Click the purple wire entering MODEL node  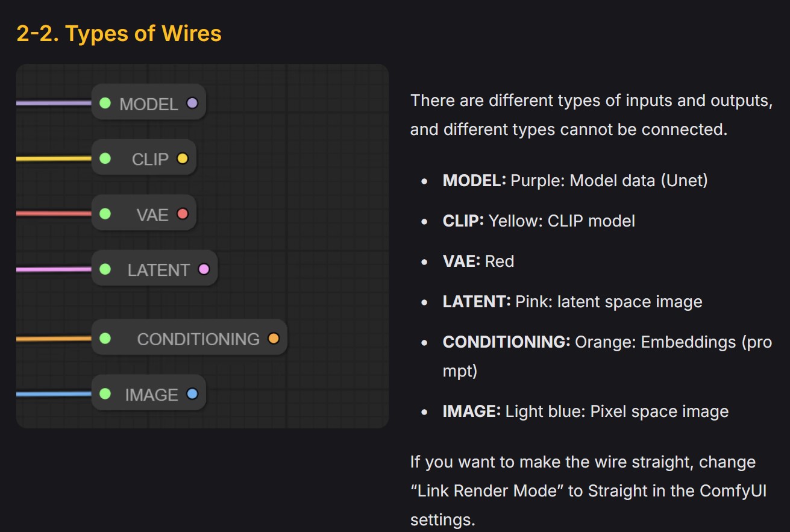pyautogui.click(x=54, y=103)
